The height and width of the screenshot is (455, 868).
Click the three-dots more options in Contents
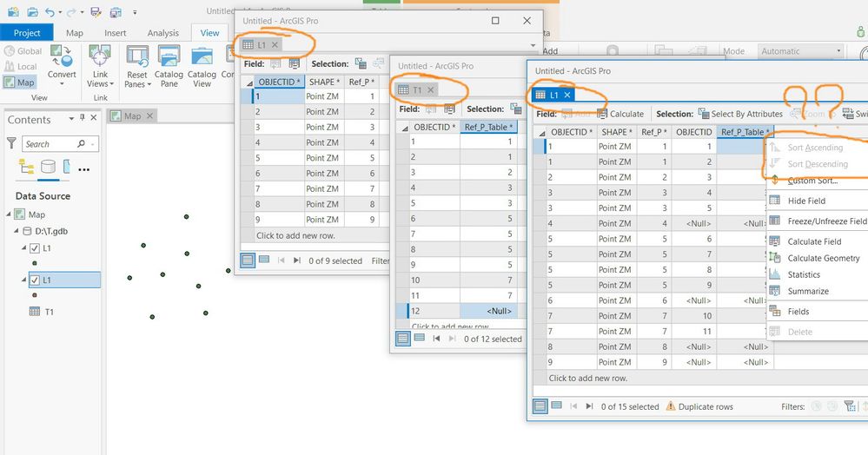coord(84,169)
